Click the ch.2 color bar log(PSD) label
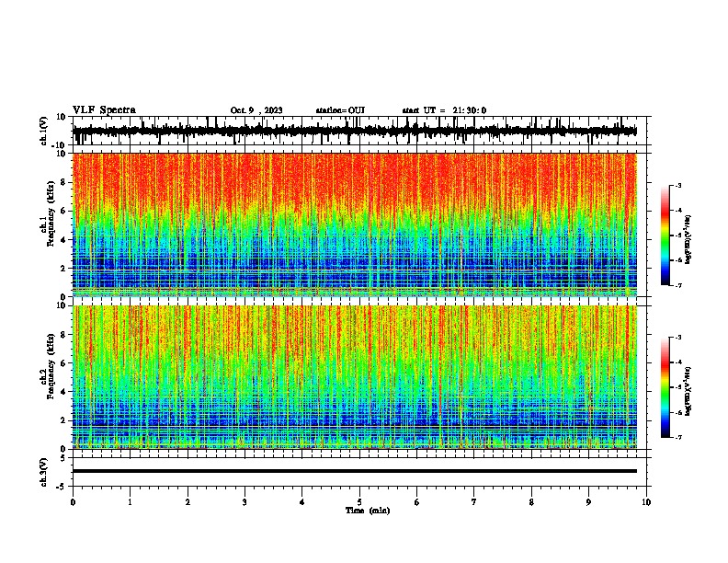This screenshot has width=728, height=563. (x=688, y=391)
